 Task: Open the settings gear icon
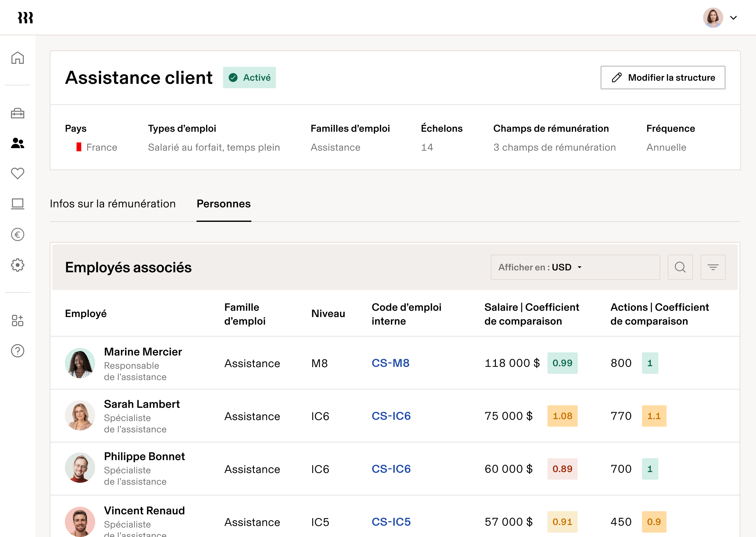click(x=18, y=265)
